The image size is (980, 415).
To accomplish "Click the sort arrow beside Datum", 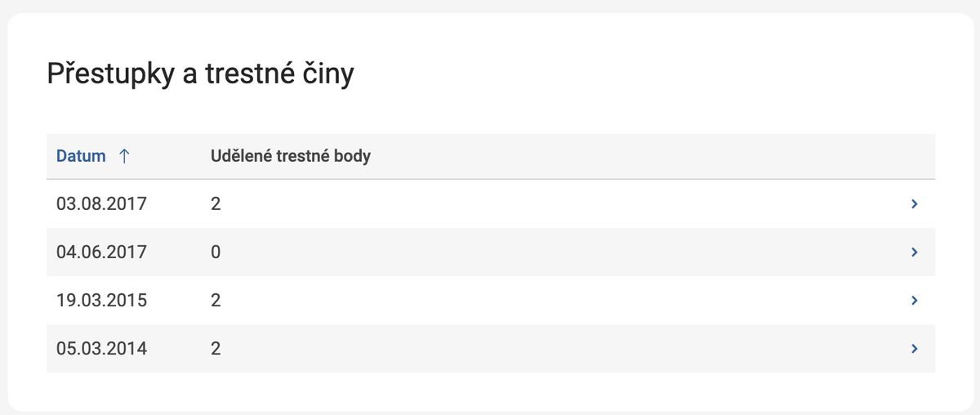I will (124, 156).
